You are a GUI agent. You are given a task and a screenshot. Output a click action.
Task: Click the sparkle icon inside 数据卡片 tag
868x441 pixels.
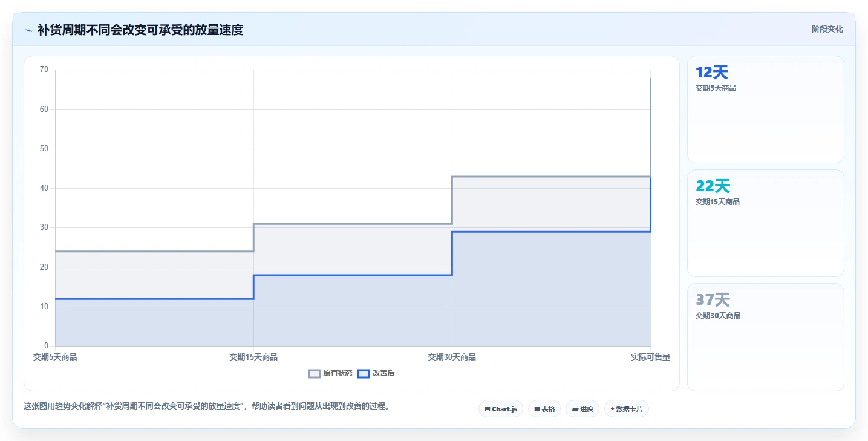click(612, 409)
